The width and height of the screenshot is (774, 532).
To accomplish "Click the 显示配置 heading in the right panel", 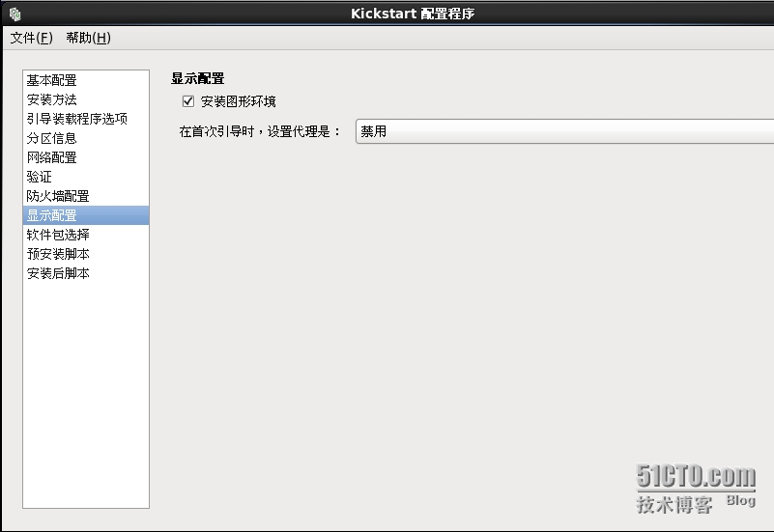I will pos(198,78).
